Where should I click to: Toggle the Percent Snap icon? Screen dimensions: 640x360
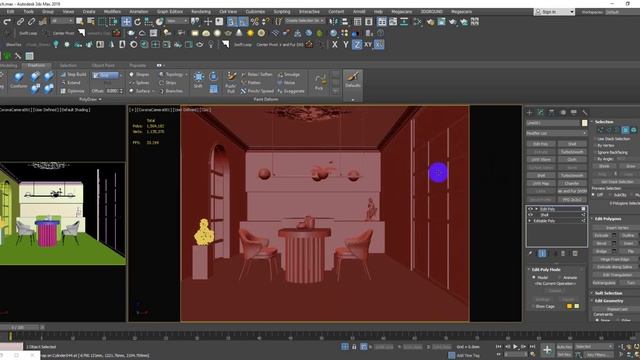tap(255, 22)
